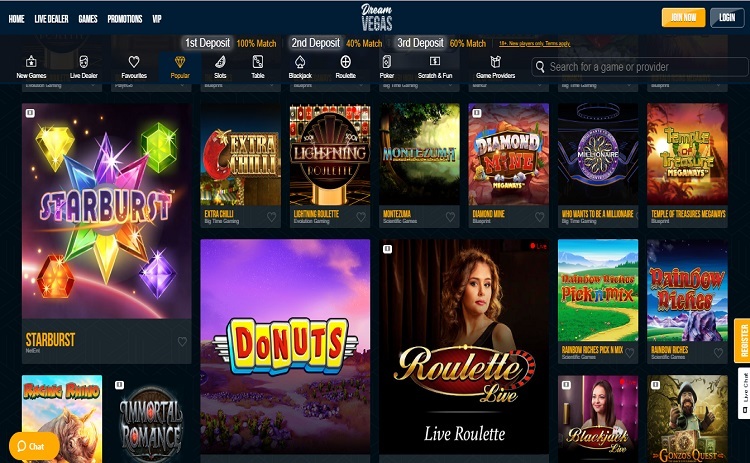
Task: Toggle favourite heart on Extra Chilli
Action: point(271,217)
